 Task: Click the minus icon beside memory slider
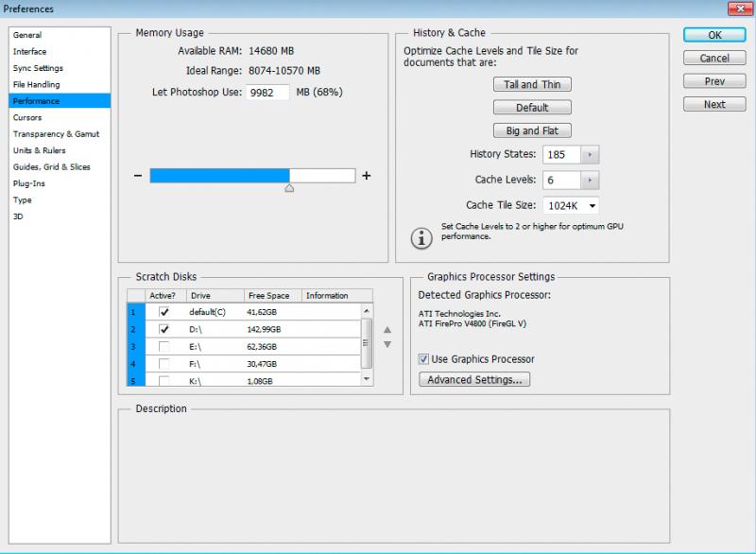[x=138, y=176]
